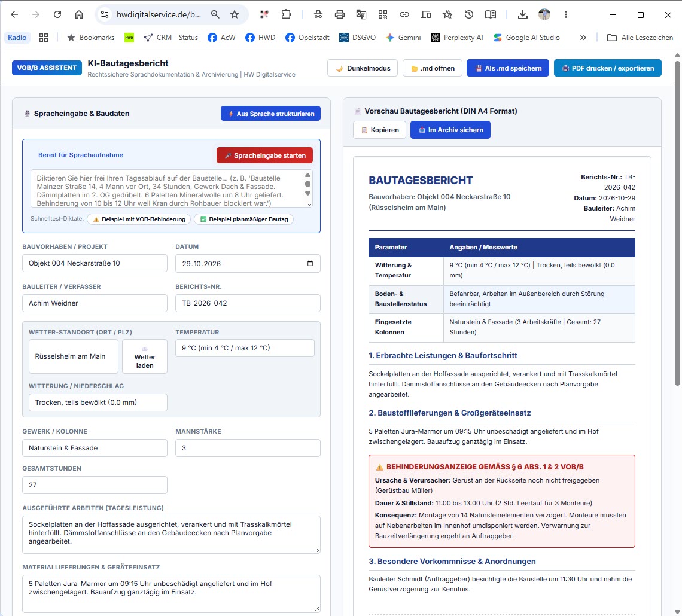Click PDF drucken / exportieren
Image resolution: width=682 pixels, height=616 pixels.
[x=608, y=68]
